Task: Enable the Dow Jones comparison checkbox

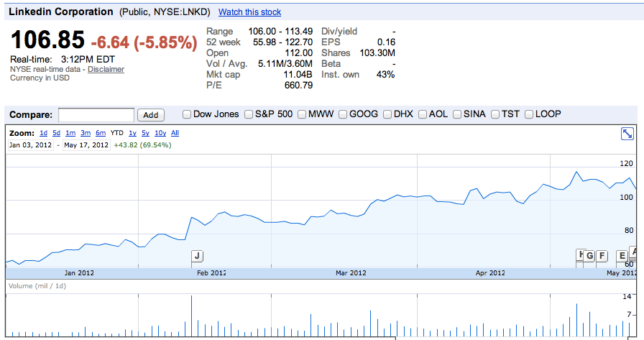Action: tap(187, 114)
